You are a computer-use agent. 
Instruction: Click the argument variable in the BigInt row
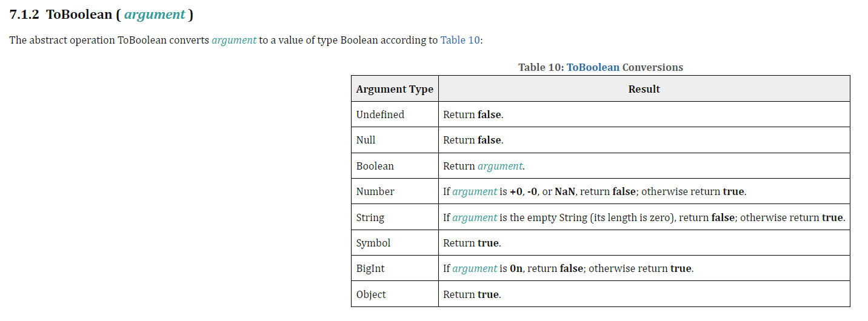(475, 268)
